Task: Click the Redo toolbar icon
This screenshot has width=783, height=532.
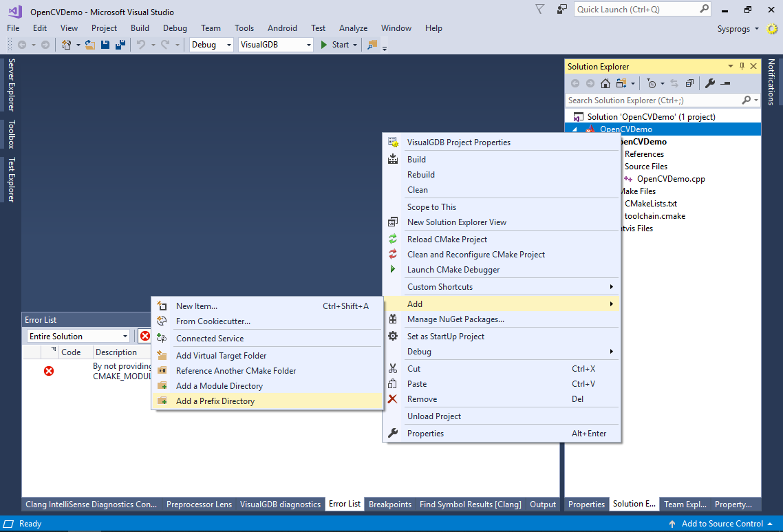Action: 165,45
